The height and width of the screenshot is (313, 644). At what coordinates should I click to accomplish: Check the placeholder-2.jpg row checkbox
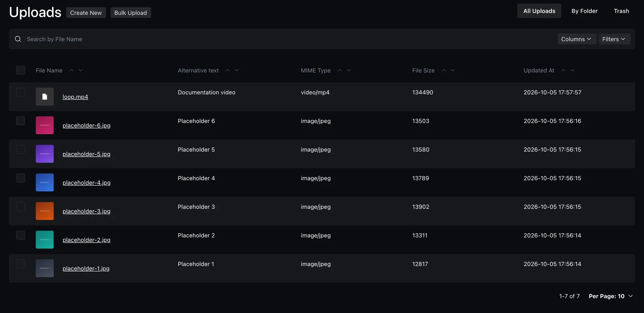[x=21, y=235]
